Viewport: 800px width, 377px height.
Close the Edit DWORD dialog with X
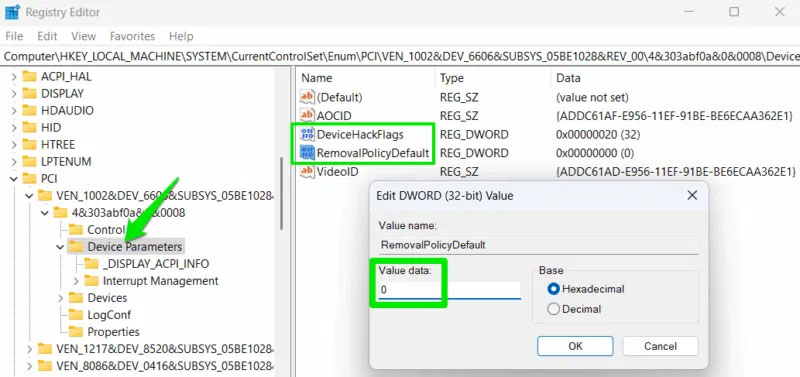click(692, 195)
